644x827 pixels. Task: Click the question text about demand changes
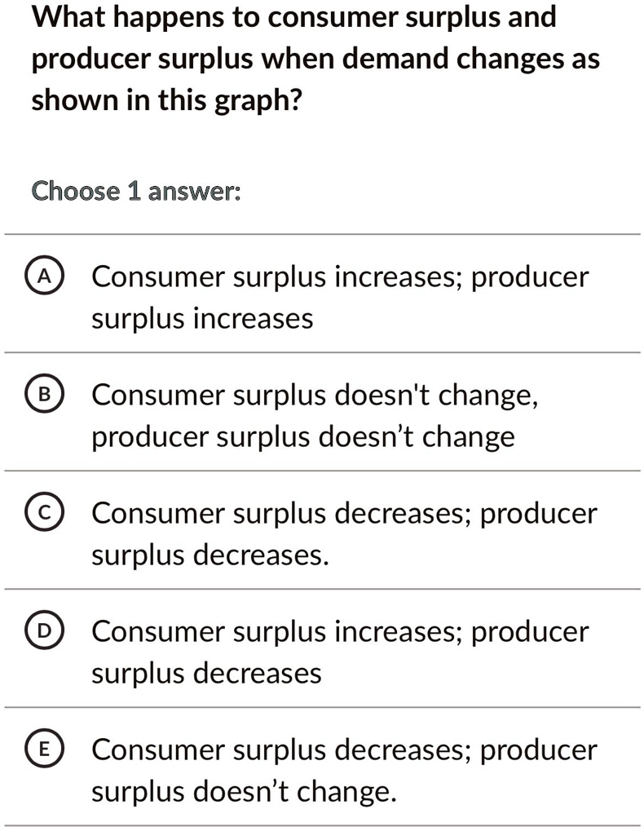(x=315, y=57)
